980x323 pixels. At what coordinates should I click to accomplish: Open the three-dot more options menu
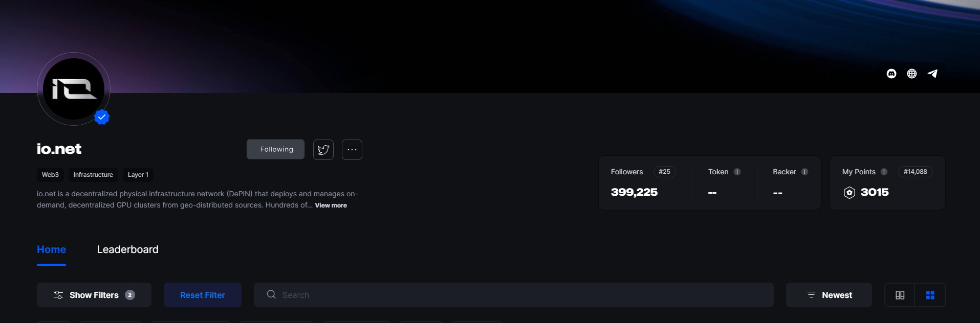352,150
